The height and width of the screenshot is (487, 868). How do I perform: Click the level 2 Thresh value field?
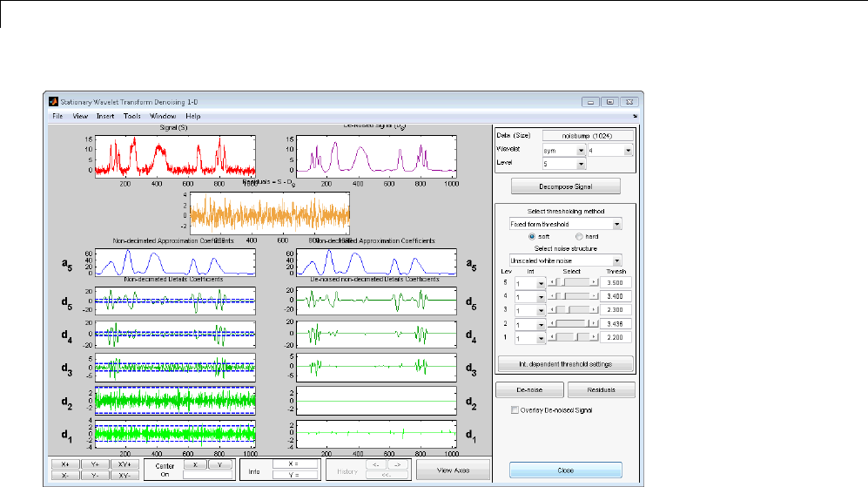[x=614, y=323]
